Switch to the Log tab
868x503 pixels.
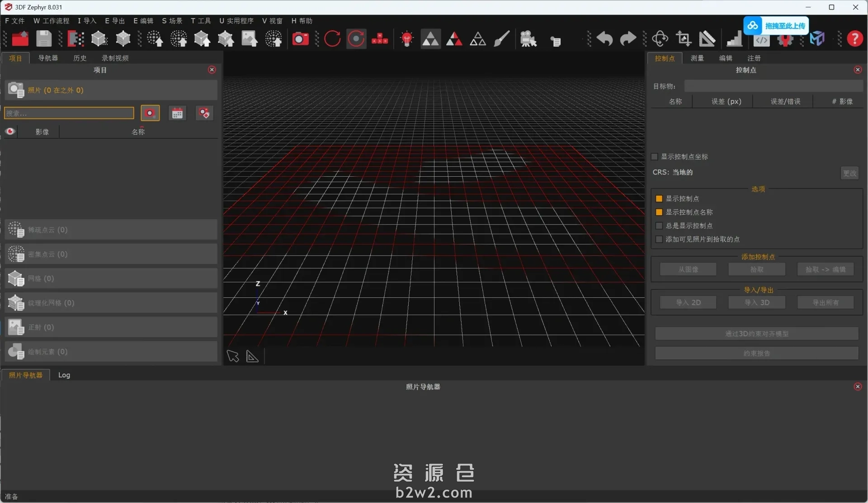[x=64, y=375]
